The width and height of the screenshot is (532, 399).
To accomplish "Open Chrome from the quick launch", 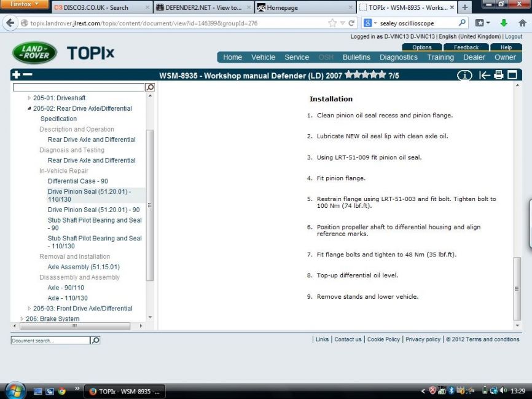I will tap(62, 391).
